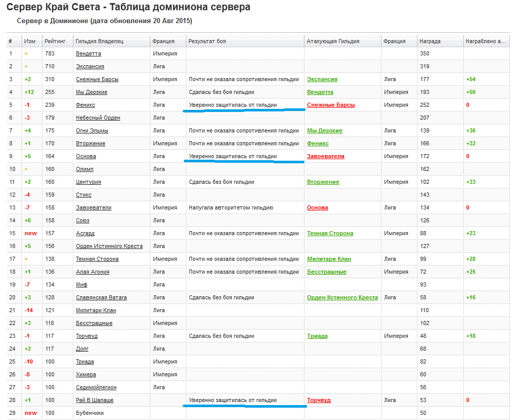This screenshot has width=512, height=420.
Task: Open the Небесный Орден guild link
Action: pyautogui.click(x=98, y=118)
